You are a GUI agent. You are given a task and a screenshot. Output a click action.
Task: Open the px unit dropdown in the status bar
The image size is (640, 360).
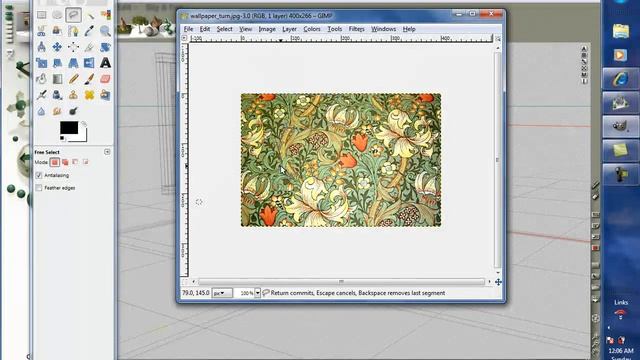click(x=222, y=293)
